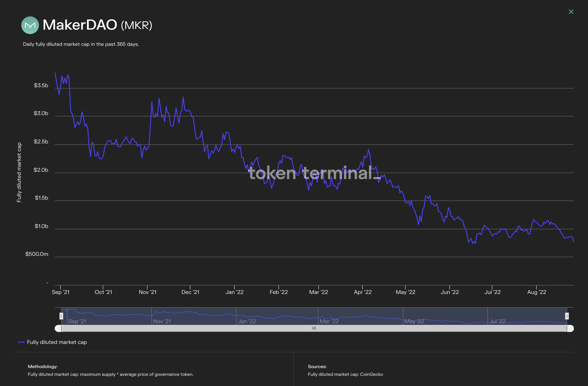Click the daily market cap subtitle text

click(x=81, y=44)
